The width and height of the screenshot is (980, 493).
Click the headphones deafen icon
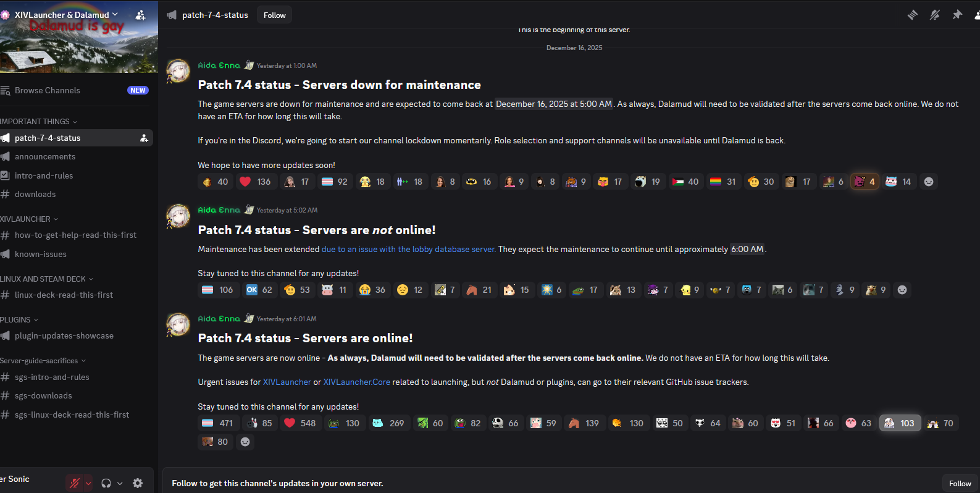point(106,483)
